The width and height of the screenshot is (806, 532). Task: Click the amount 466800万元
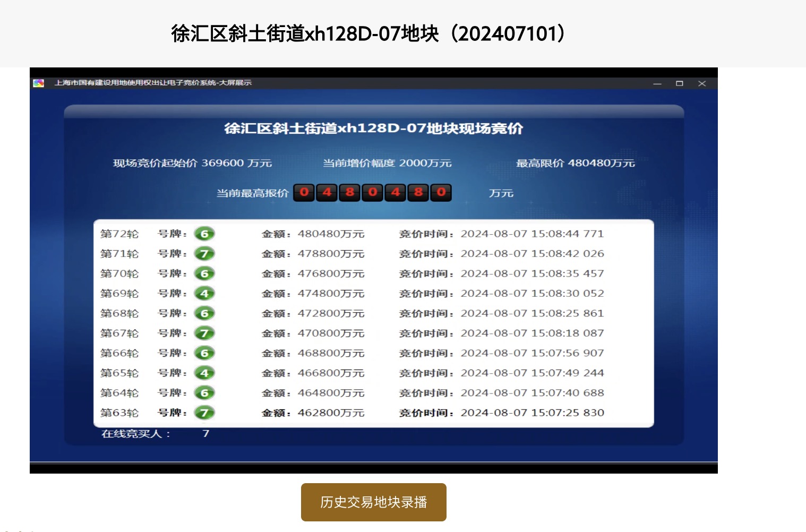(x=331, y=373)
